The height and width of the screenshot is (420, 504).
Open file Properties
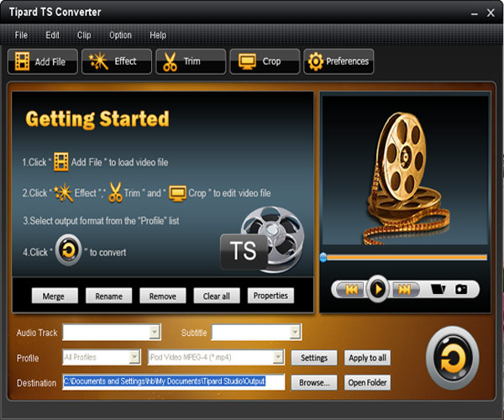coord(270,296)
